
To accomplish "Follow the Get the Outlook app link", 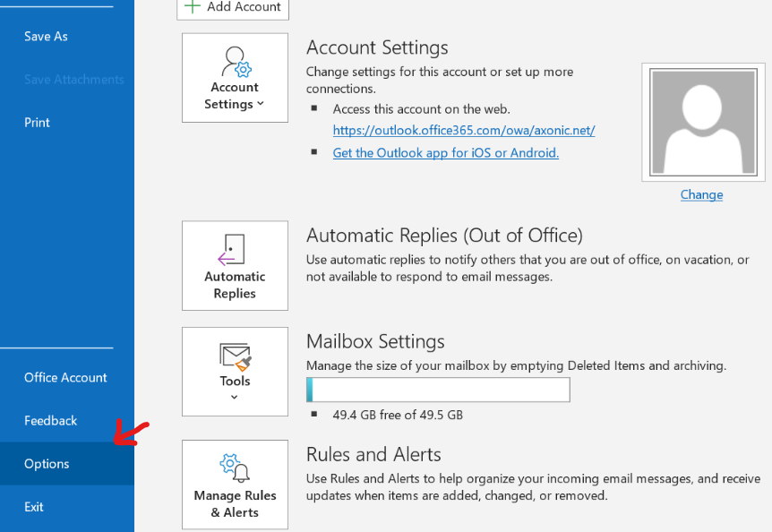I will coord(445,153).
